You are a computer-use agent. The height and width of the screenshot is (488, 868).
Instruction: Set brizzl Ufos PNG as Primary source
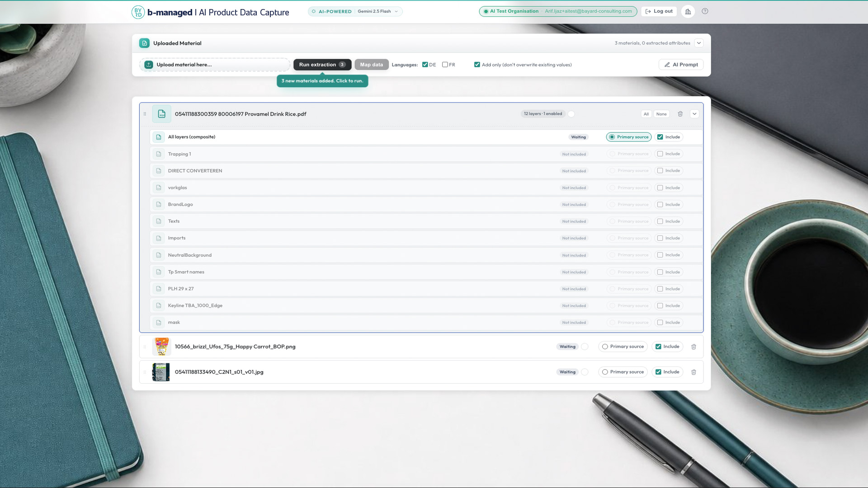coord(623,347)
